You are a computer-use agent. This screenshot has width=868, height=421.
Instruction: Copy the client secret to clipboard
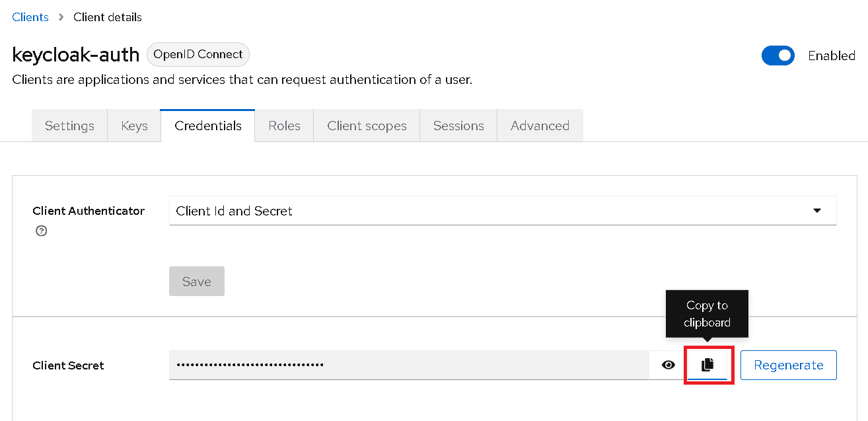point(707,365)
